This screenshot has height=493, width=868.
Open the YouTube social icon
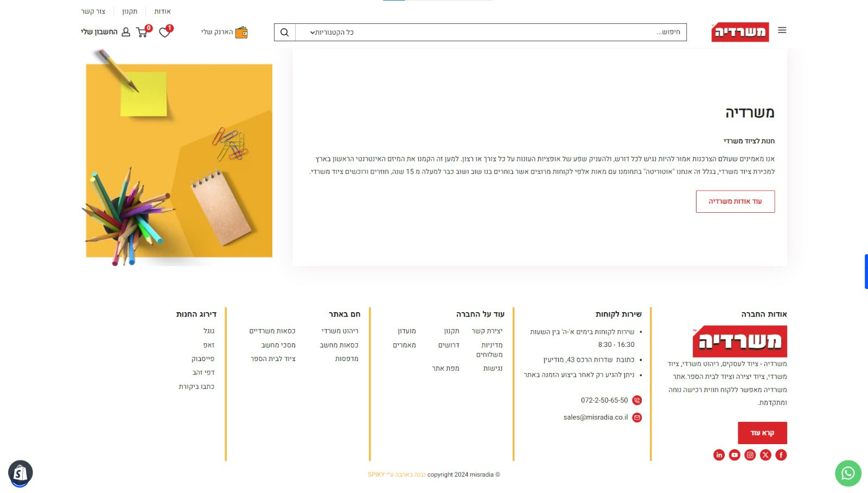pos(735,455)
